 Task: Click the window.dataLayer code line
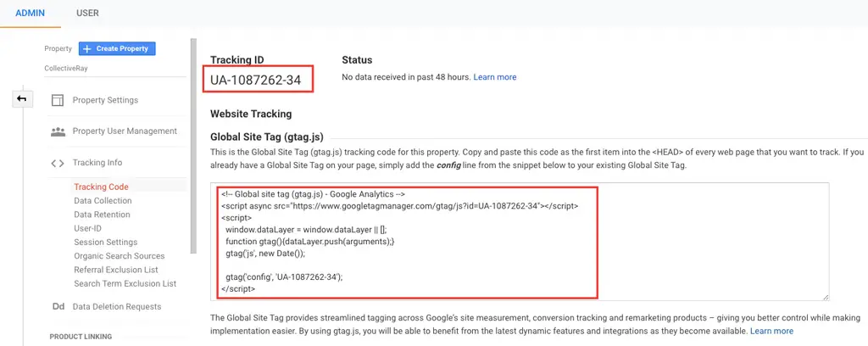[306, 229]
